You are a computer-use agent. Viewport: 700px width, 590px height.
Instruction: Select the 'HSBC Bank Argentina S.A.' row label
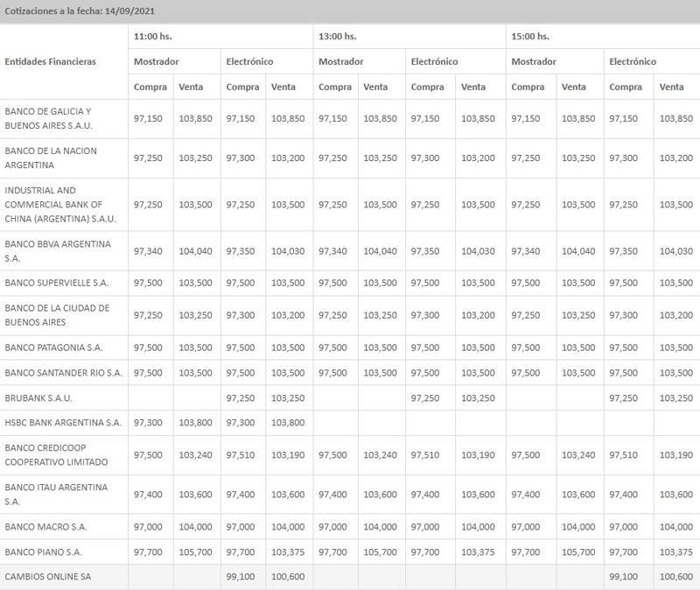[63, 423]
